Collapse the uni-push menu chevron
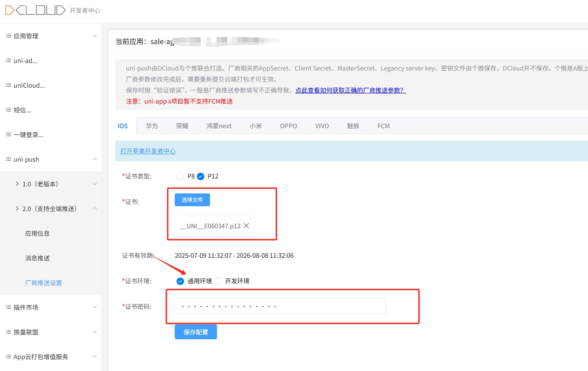 [x=95, y=159]
